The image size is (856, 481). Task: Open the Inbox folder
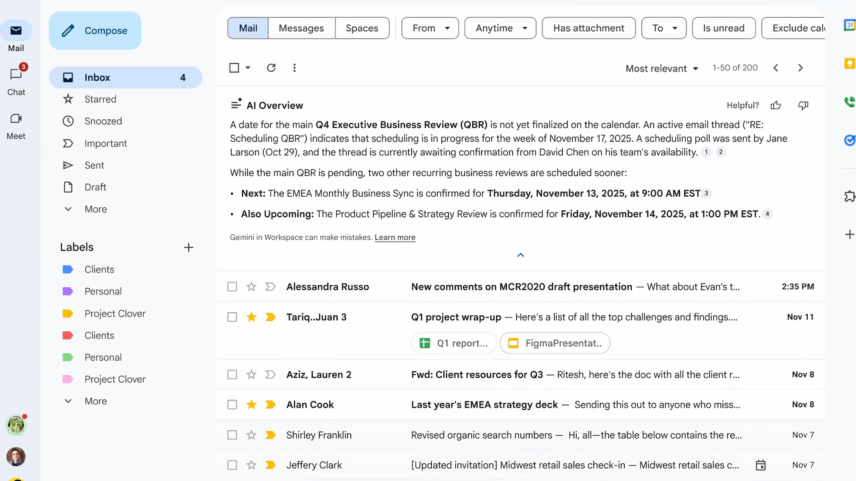126,78
